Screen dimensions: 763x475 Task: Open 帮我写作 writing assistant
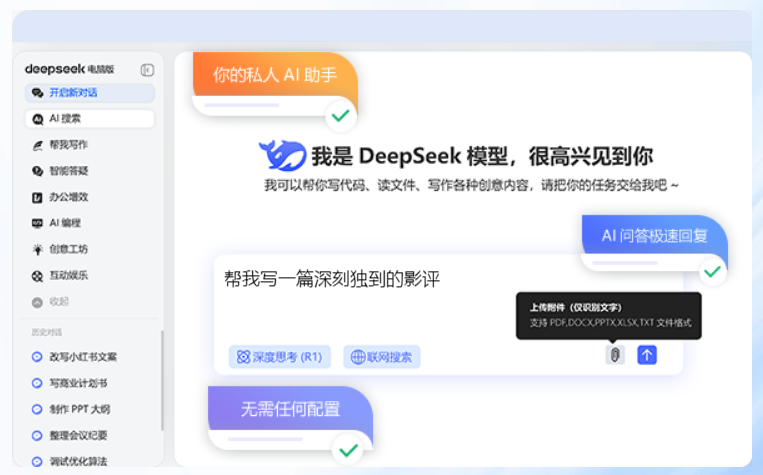tap(68, 145)
